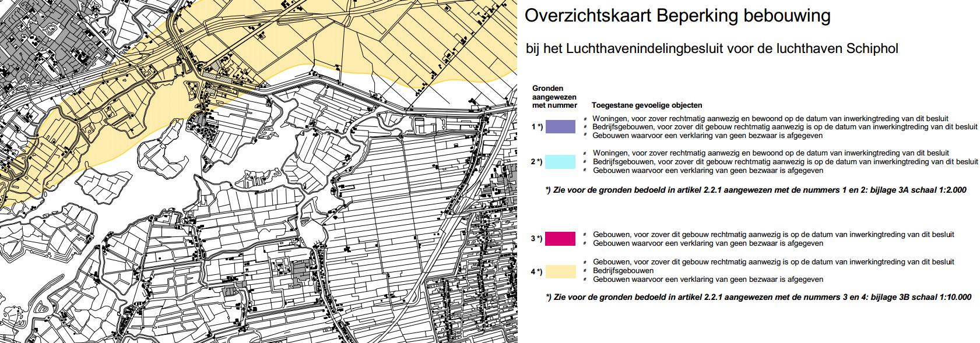This screenshot has height=343, width=980.
Task: Choose the pale yellow swatch for number 4
Action: (560, 271)
